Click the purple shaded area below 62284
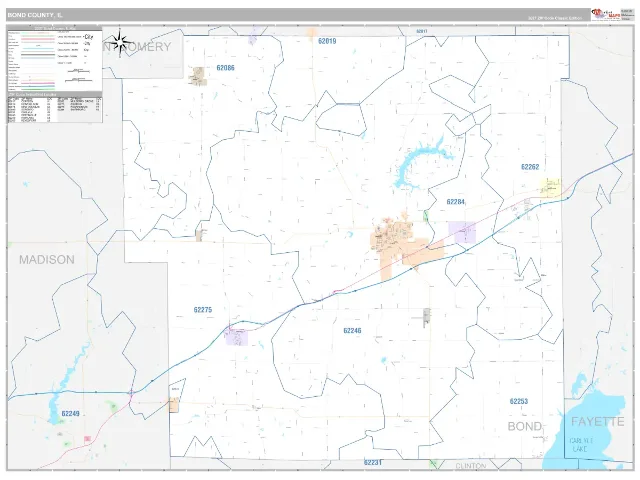 [x=462, y=232]
